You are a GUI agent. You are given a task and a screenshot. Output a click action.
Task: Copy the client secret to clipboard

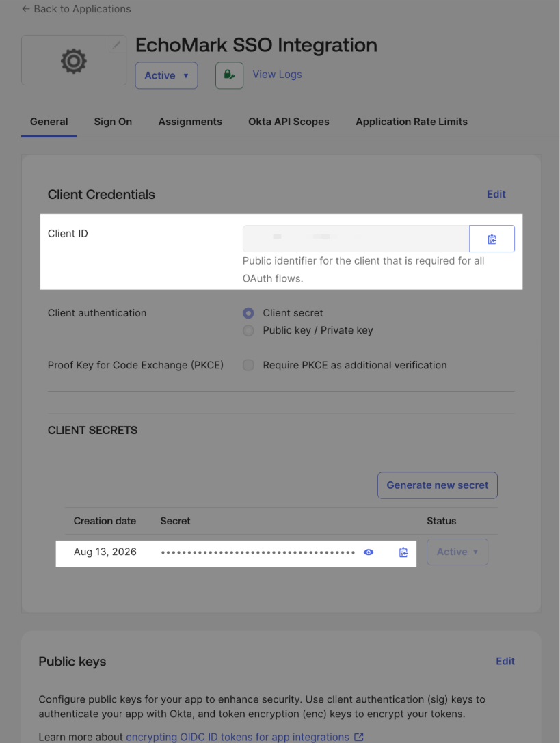[x=403, y=552]
